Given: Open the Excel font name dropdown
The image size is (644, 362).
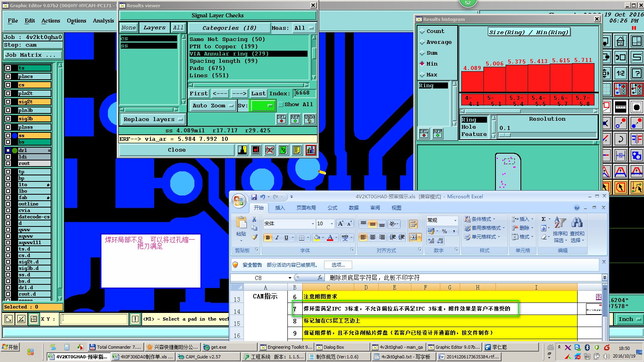Looking at the screenshot, I should [x=313, y=224].
